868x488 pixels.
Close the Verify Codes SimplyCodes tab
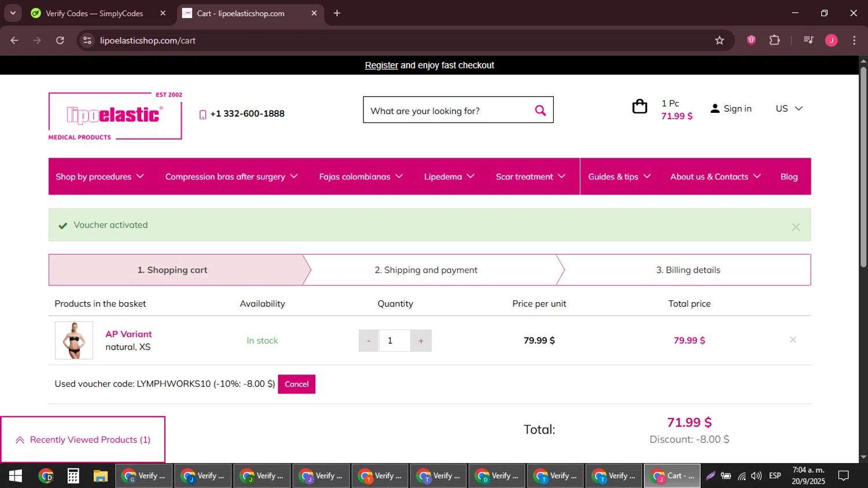[x=163, y=13]
